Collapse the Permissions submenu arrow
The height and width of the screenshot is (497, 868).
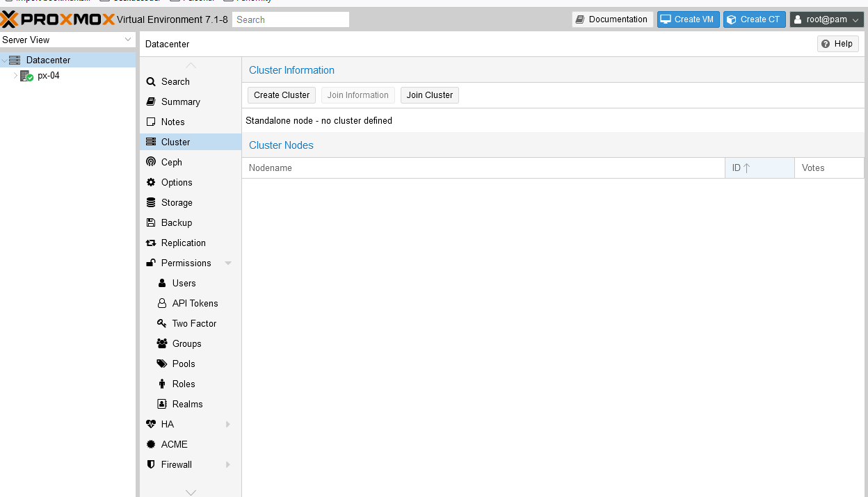coord(228,263)
